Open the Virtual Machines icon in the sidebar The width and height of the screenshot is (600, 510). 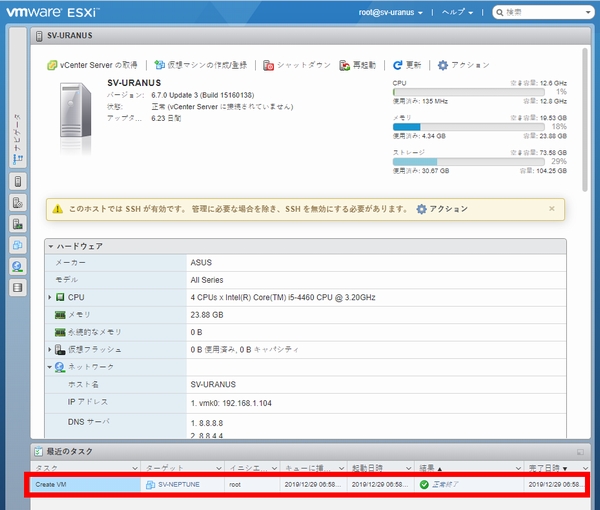tap(18, 245)
